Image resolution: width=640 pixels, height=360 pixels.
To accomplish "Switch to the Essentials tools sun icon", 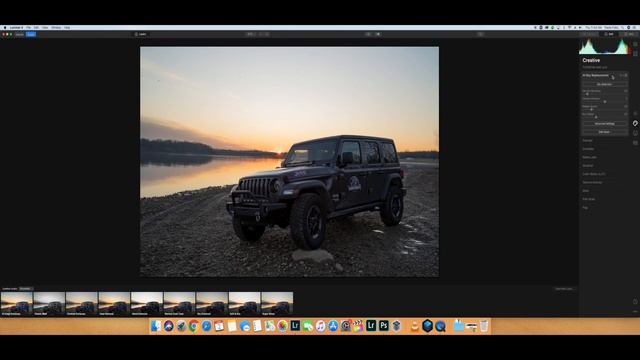I will [635, 113].
